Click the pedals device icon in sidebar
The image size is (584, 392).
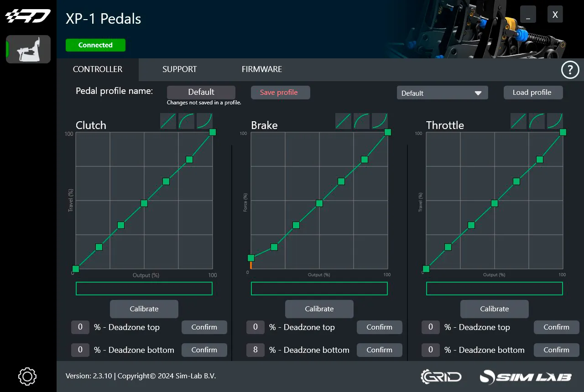[28, 49]
